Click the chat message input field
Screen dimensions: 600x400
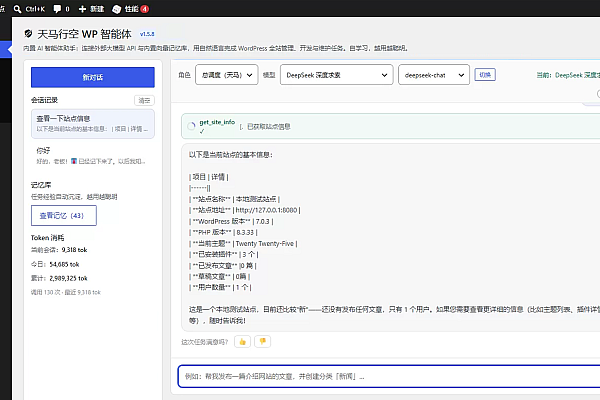pyautogui.click(x=388, y=376)
